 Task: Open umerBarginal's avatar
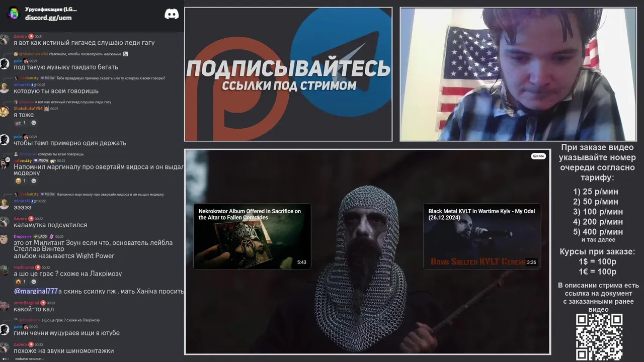[x=5, y=306]
